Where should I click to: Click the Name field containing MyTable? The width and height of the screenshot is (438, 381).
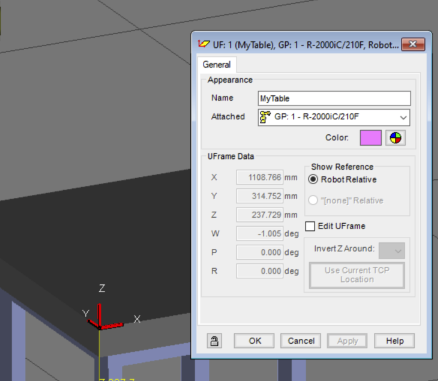click(x=334, y=98)
